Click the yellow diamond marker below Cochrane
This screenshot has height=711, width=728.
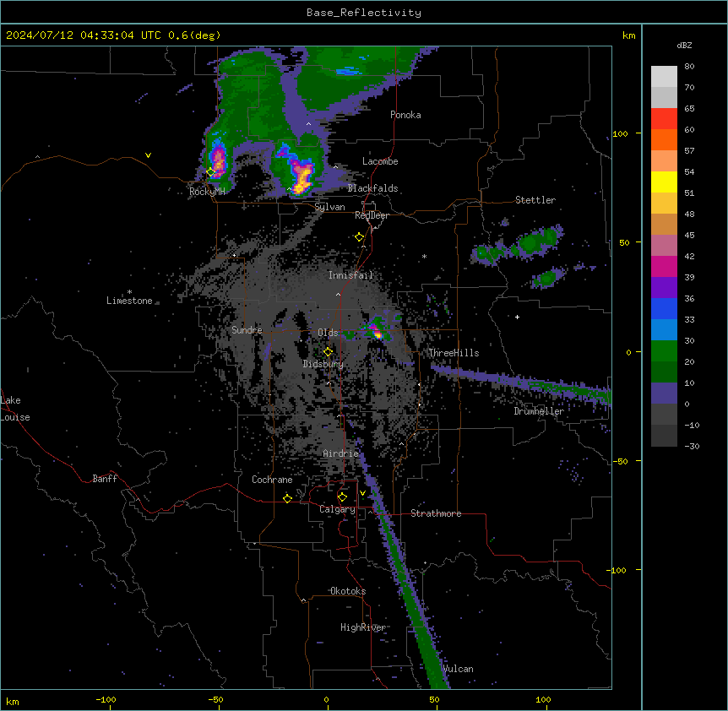(287, 498)
